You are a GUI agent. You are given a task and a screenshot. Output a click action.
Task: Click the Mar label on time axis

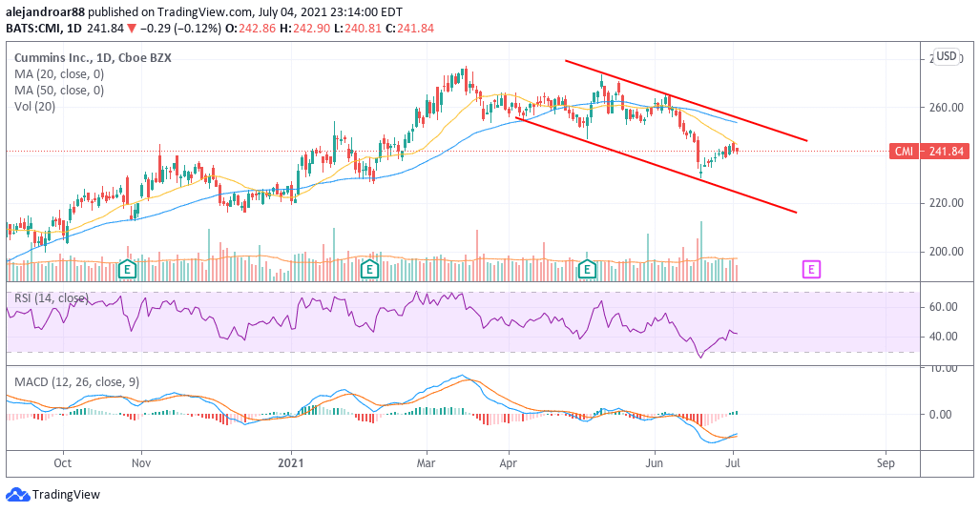pyautogui.click(x=427, y=463)
